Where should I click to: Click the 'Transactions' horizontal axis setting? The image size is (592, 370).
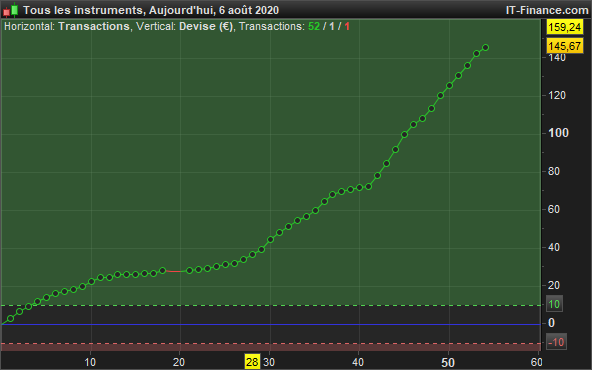(x=94, y=26)
